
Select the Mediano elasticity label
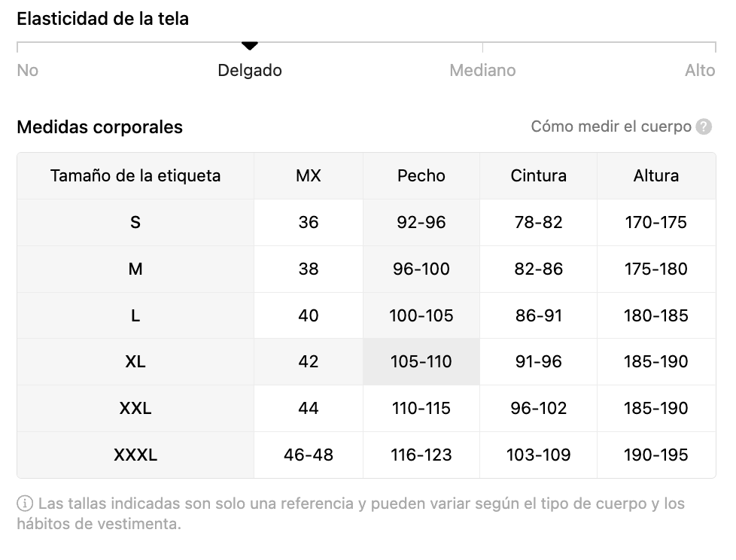click(x=482, y=71)
